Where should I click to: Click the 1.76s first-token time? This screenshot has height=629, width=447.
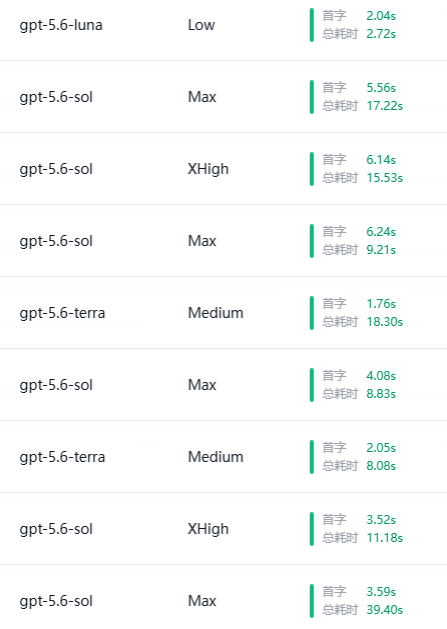[381, 304]
